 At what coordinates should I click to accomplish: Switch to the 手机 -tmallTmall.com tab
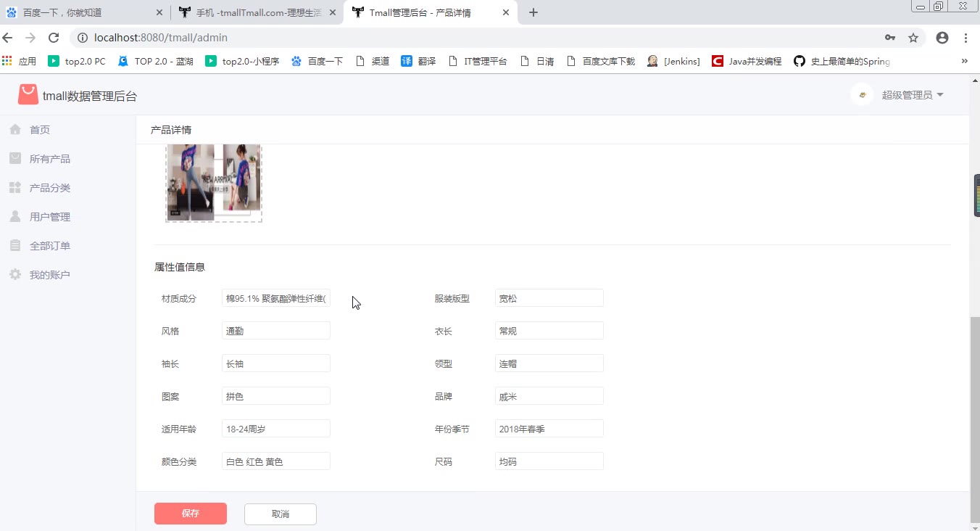259,12
